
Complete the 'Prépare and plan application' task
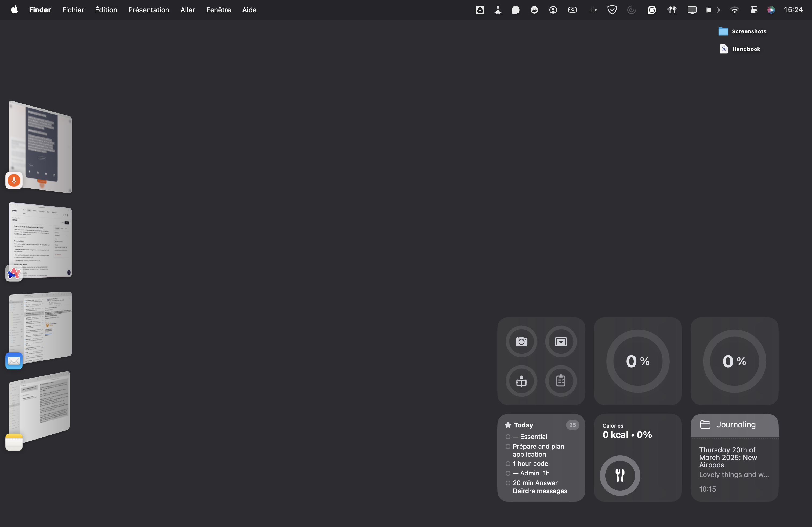(508, 447)
